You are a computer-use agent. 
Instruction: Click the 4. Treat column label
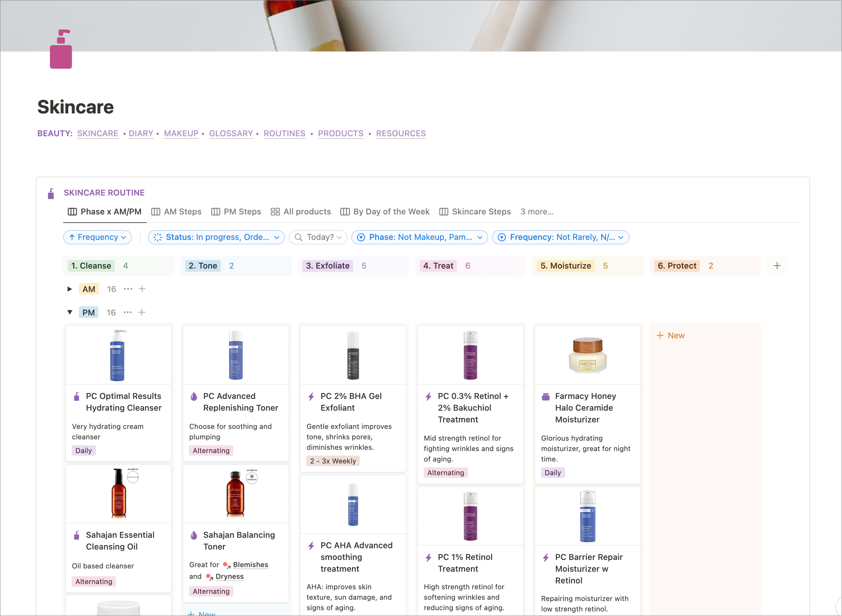tap(438, 266)
